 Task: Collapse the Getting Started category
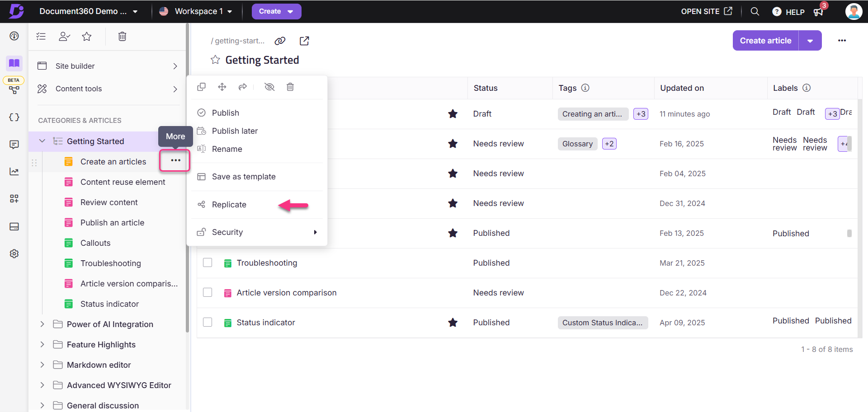42,141
